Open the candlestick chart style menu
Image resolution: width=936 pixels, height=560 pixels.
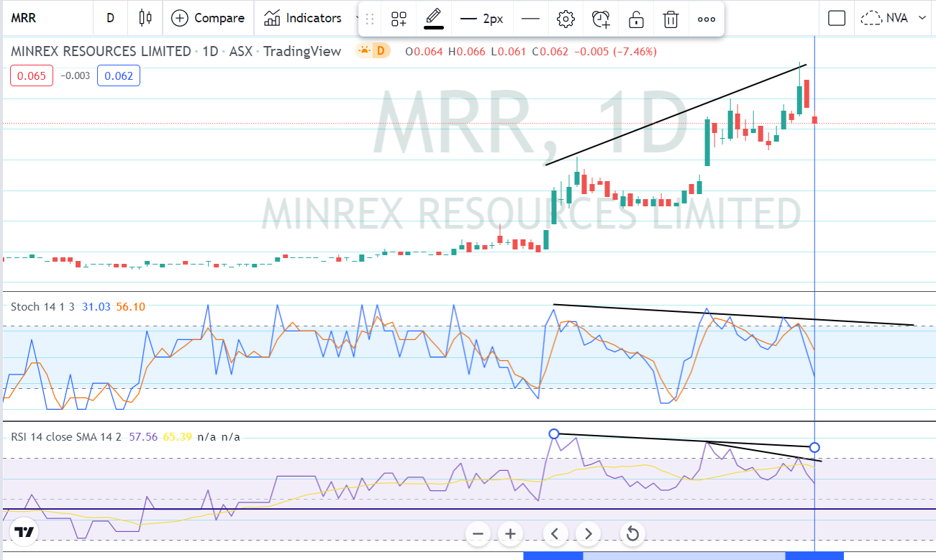pos(145,18)
